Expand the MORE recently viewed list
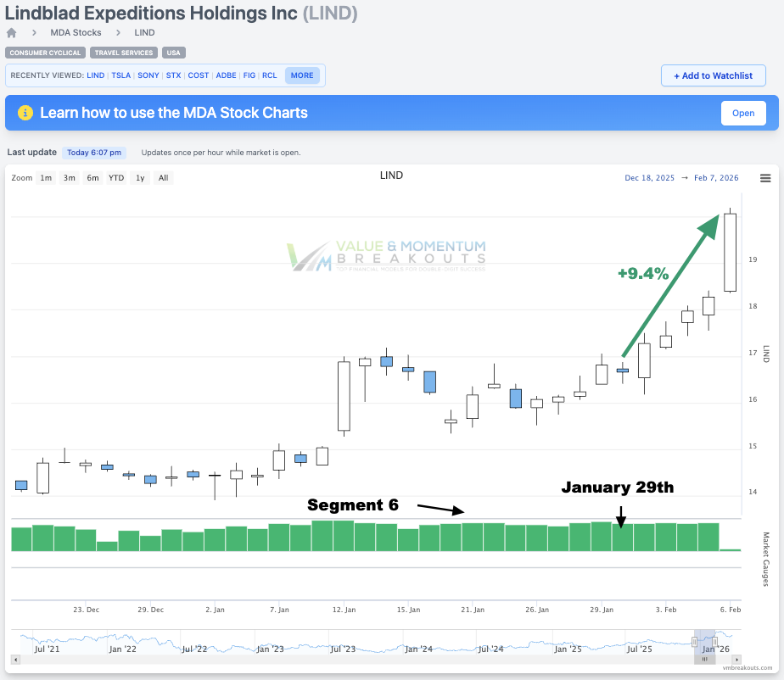The image size is (784, 680). tap(302, 75)
